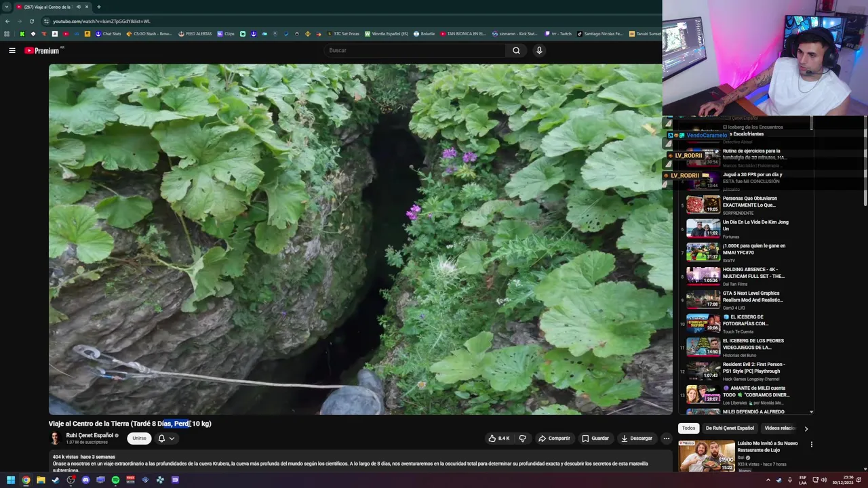
Task: Click into the Buscar search field
Action: (414, 50)
